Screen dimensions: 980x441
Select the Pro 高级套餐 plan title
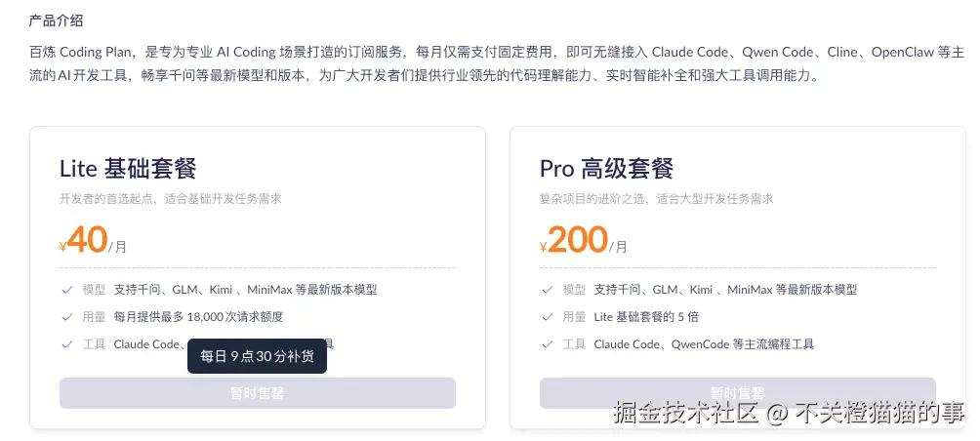606,168
